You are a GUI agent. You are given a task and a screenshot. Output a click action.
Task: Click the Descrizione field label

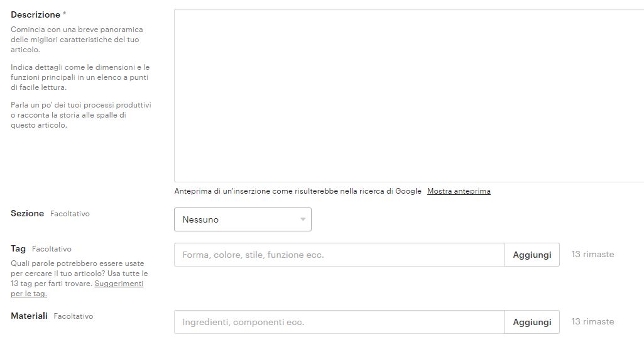pos(35,14)
